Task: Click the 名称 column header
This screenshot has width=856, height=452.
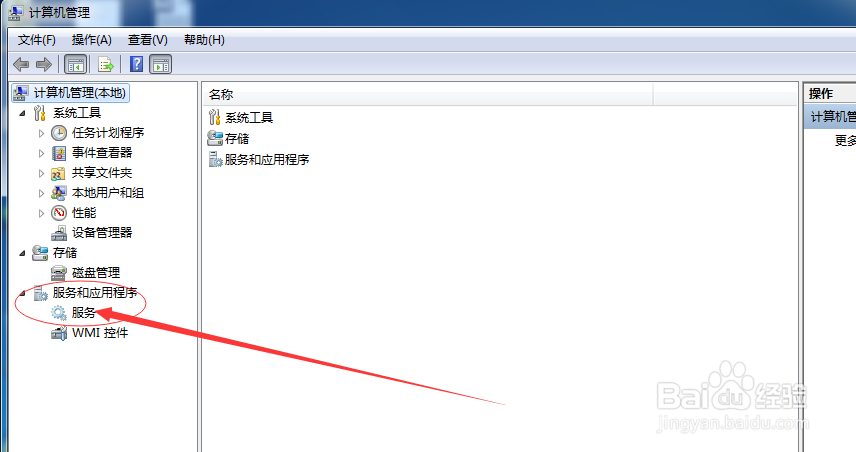Action: tap(429, 94)
